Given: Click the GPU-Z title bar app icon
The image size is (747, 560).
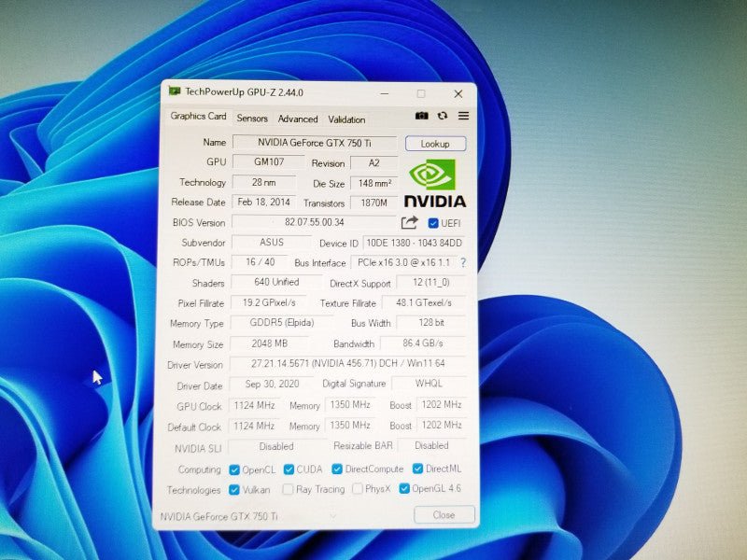Looking at the screenshot, I should click(175, 91).
